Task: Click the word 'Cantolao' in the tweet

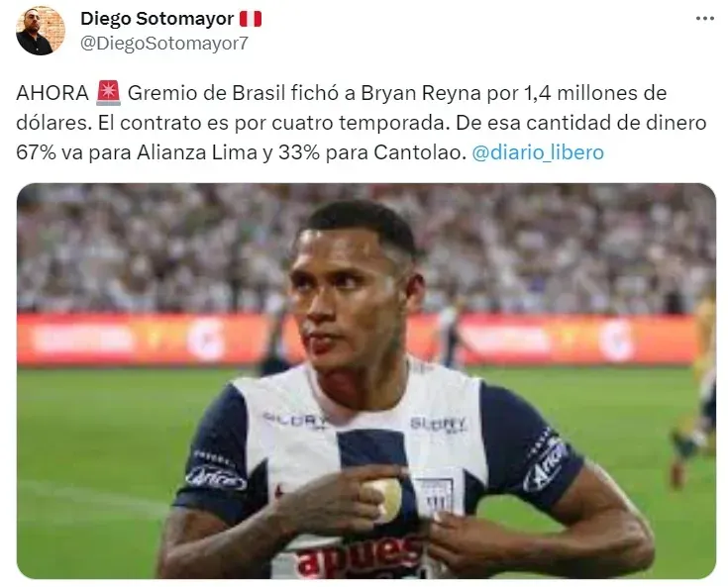Action: [420, 152]
